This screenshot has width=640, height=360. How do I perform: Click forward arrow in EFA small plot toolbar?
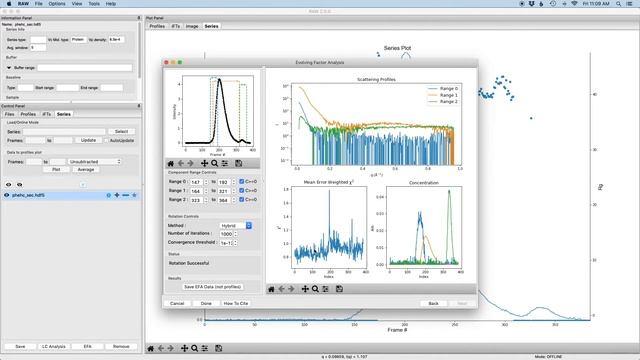(191, 163)
